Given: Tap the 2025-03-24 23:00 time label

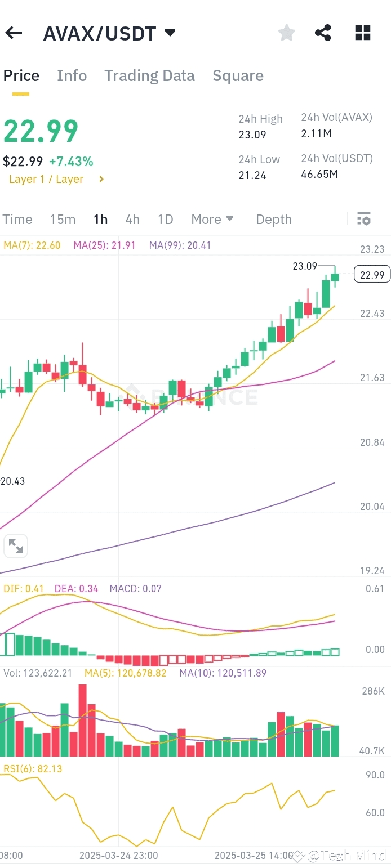Looking at the screenshot, I should [119, 855].
